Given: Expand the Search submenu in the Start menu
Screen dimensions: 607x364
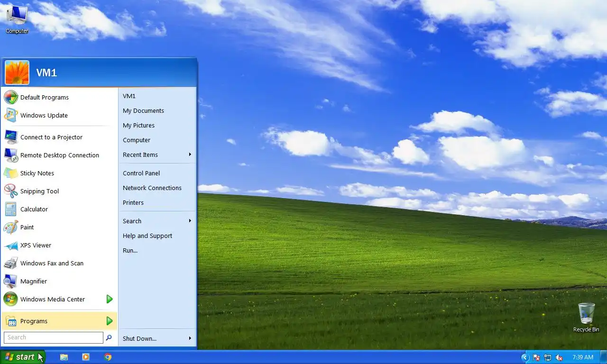Looking at the screenshot, I should click(157, 221).
